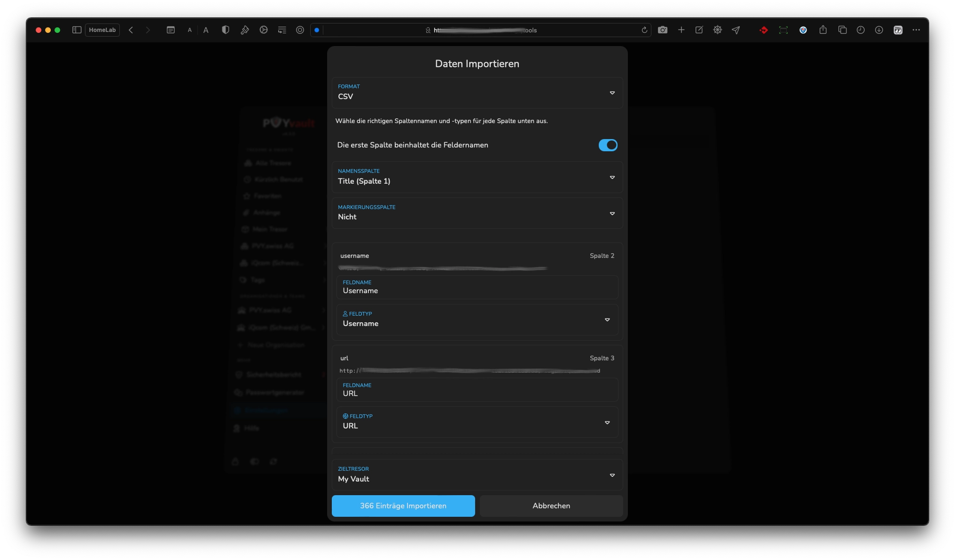Click the concentric circles toolbar icon
955x560 pixels.
(x=300, y=30)
